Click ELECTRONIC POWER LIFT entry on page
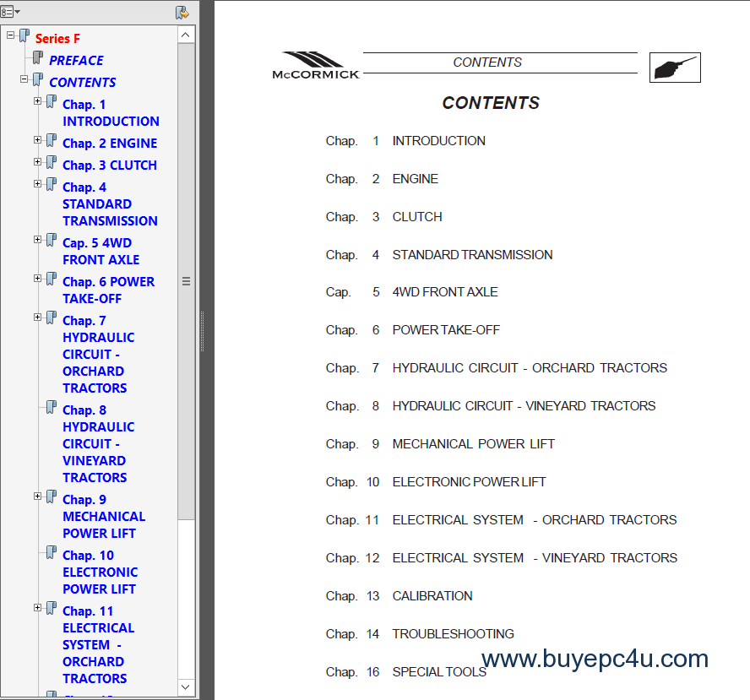The image size is (750, 700). [469, 482]
